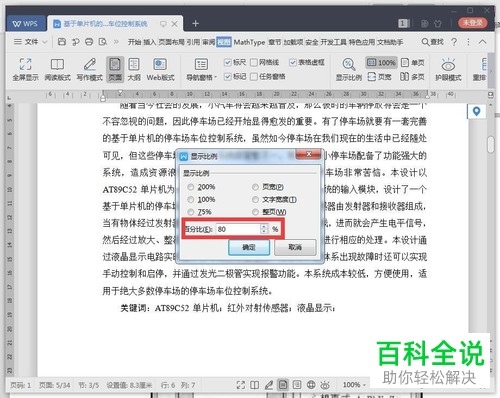Enable the 任务窗格 task pane checkbox
Viewport: 500px width, 398px height.
point(254,77)
